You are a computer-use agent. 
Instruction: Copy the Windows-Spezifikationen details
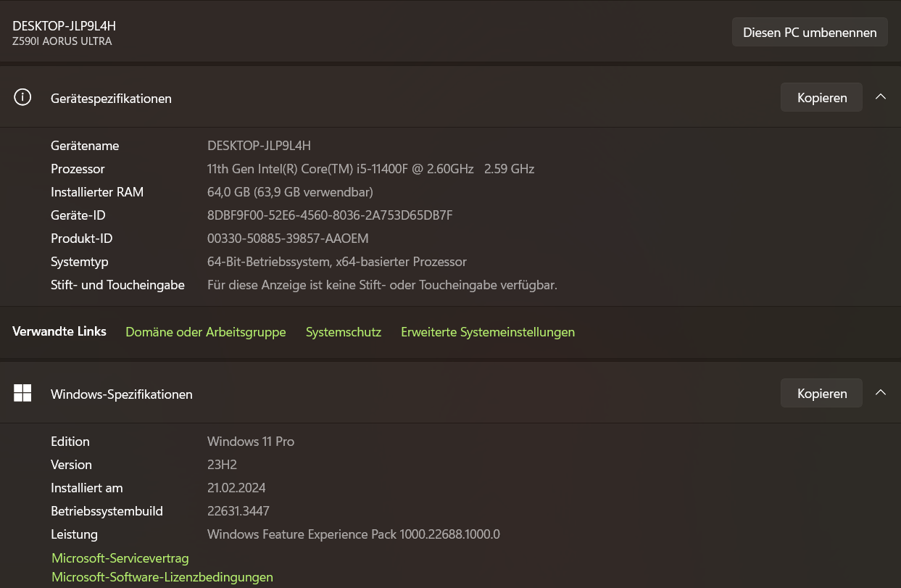821,394
